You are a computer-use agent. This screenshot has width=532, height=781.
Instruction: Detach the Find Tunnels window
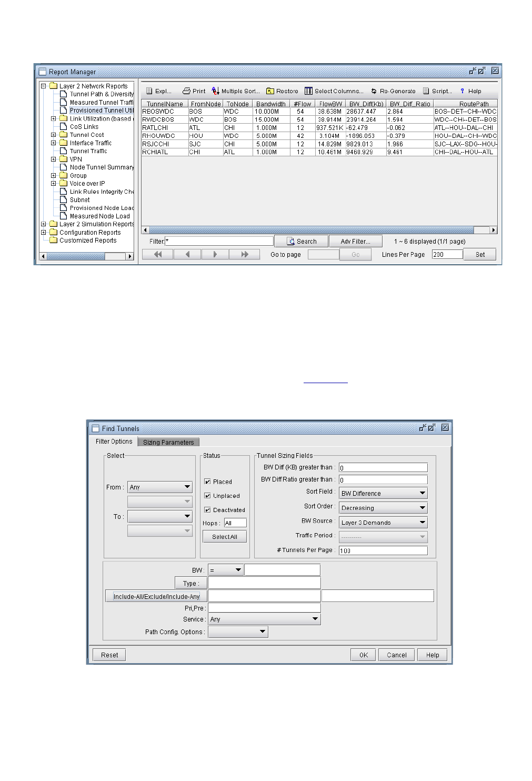[x=423, y=428]
